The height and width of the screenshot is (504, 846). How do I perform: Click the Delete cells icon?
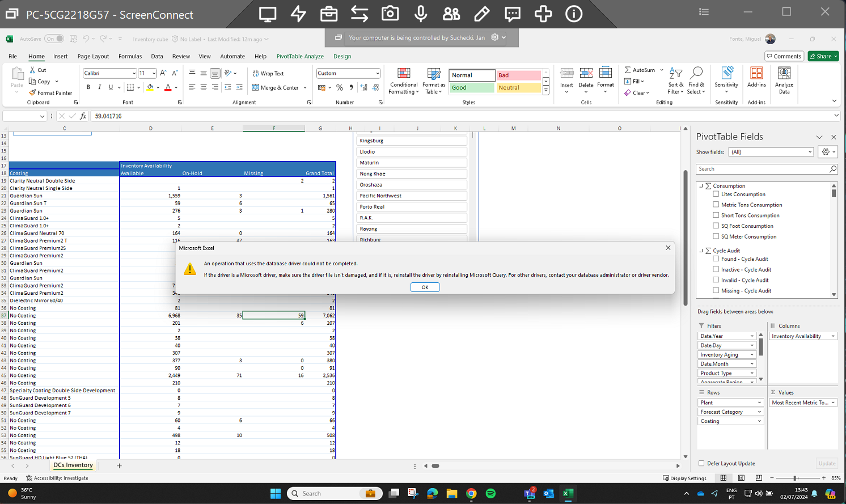(x=586, y=73)
